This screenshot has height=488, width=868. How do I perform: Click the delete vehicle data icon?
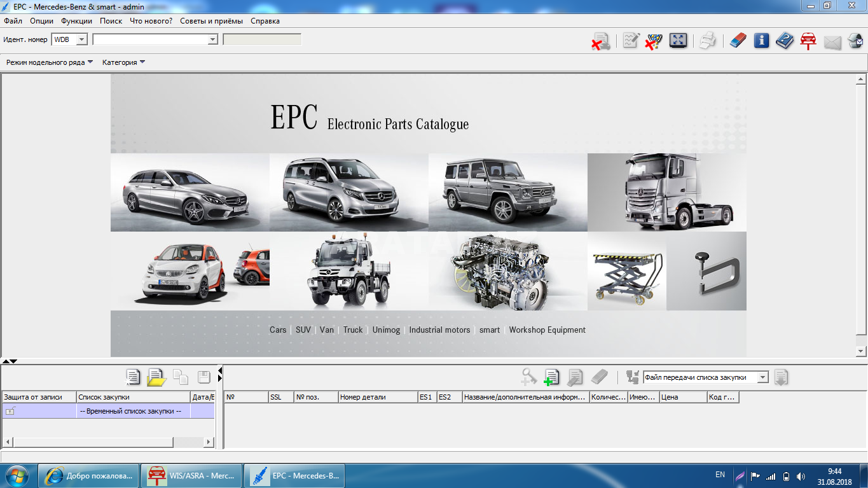pyautogui.click(x=600, y=41)
